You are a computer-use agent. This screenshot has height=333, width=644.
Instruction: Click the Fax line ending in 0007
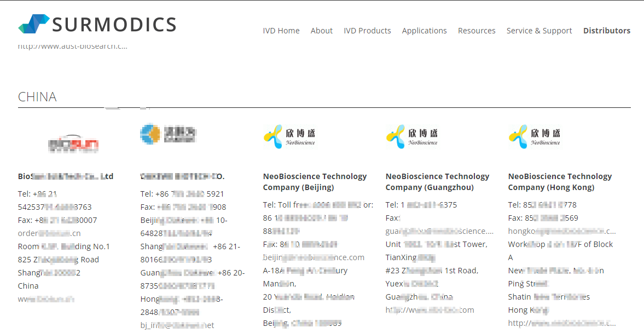pos(57,220)
